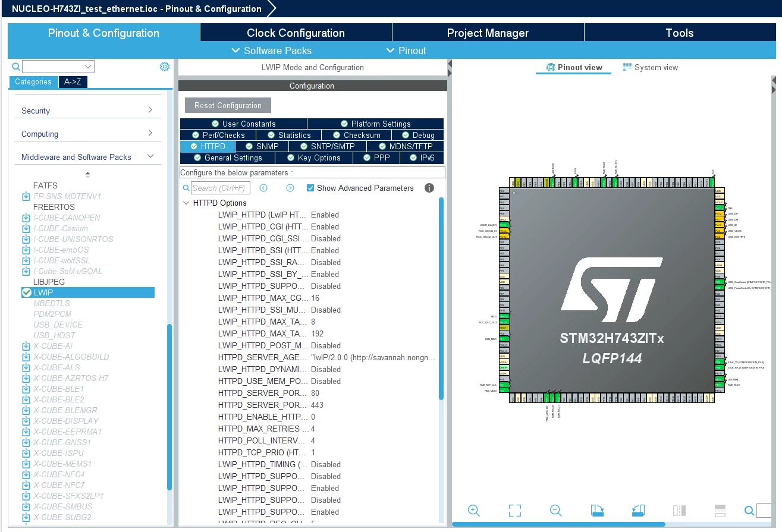Screen dimensions: 782x532
Task: Rotate the chip view clockwise
Action: pos(597,510)
